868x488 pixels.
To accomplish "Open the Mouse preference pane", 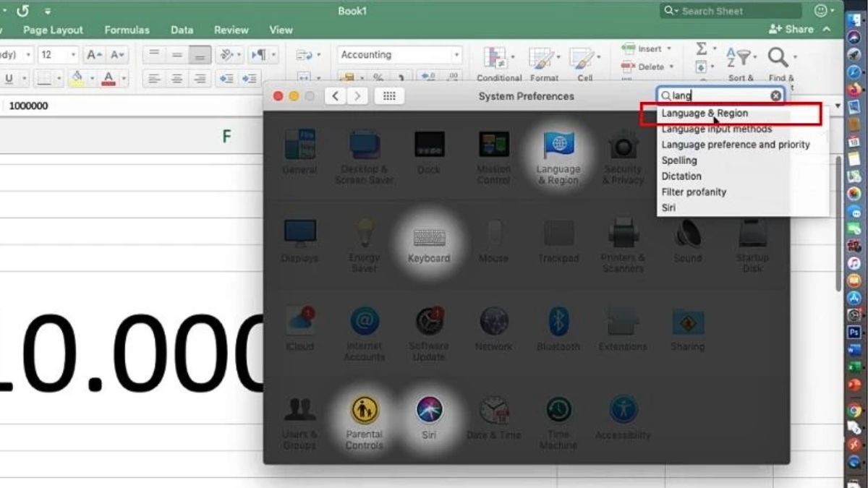I will (x=494, y=241).
